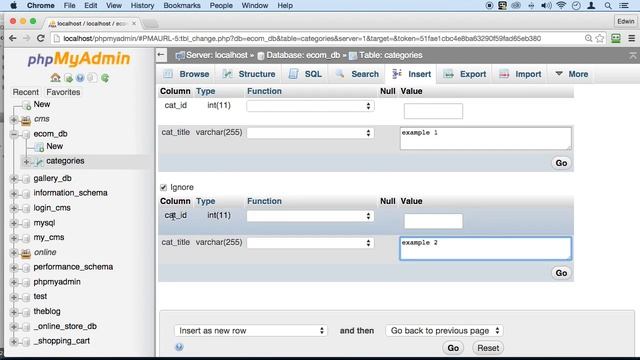Open phpMyAdmin home icon
The height and width of the screenshot is (360, 640).
point(55,78)
